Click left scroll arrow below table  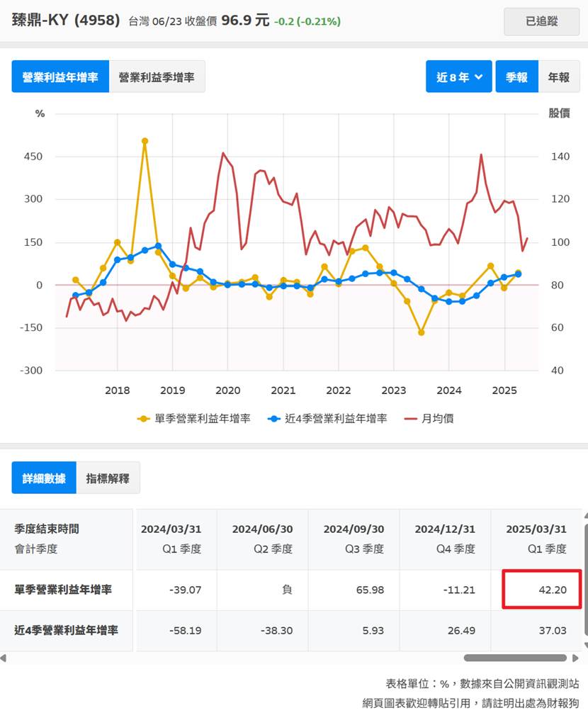click(4, 658)
